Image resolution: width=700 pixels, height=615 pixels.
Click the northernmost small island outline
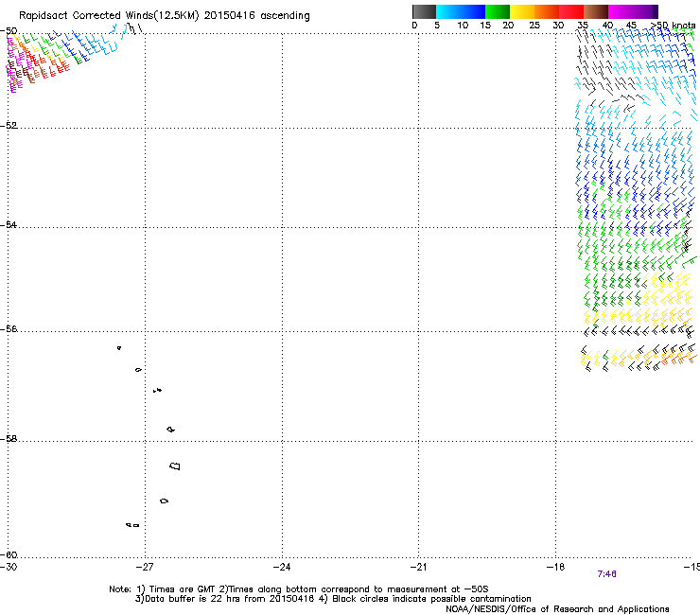point(119,347)
